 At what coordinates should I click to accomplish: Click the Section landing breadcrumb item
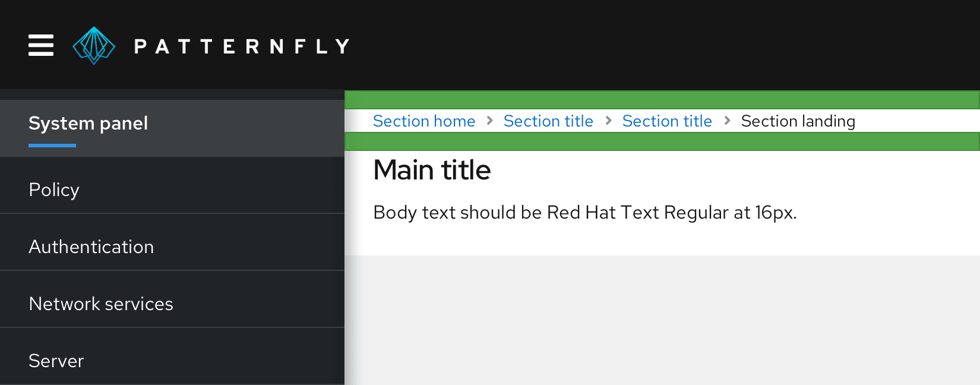798,121
